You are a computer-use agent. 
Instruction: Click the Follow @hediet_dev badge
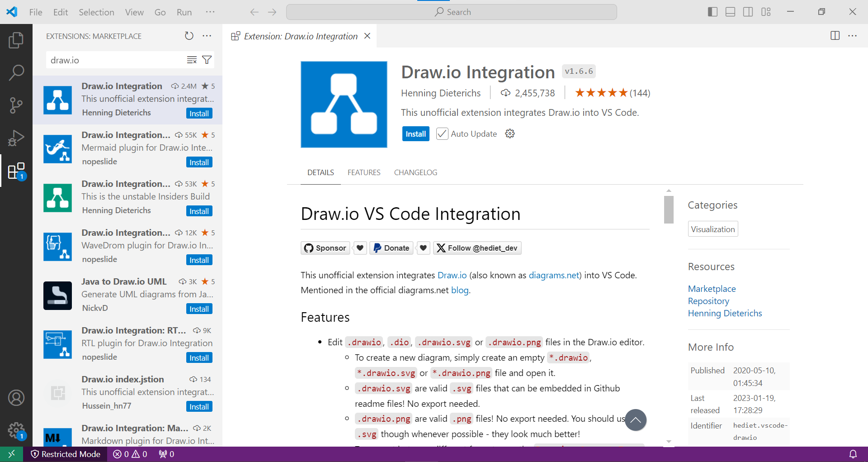coord(477,248)
